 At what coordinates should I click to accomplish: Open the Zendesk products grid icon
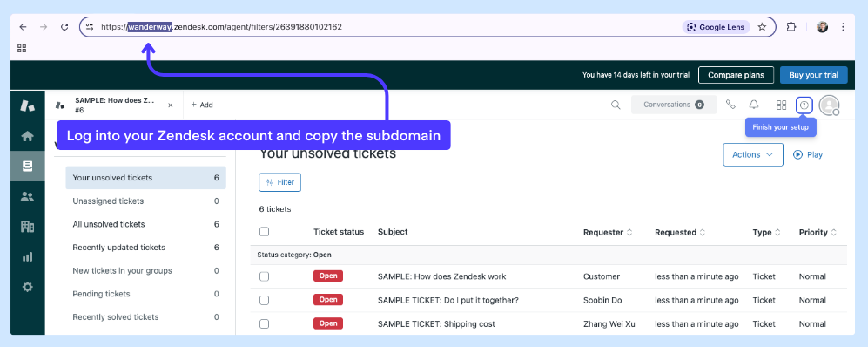click(x=781, y=105)
